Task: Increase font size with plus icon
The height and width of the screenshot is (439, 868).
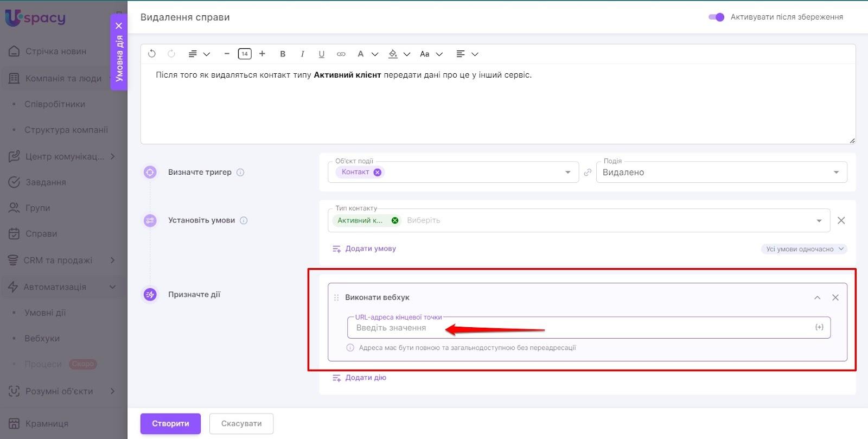Action: pyautogui.click(x=263, y=54)
